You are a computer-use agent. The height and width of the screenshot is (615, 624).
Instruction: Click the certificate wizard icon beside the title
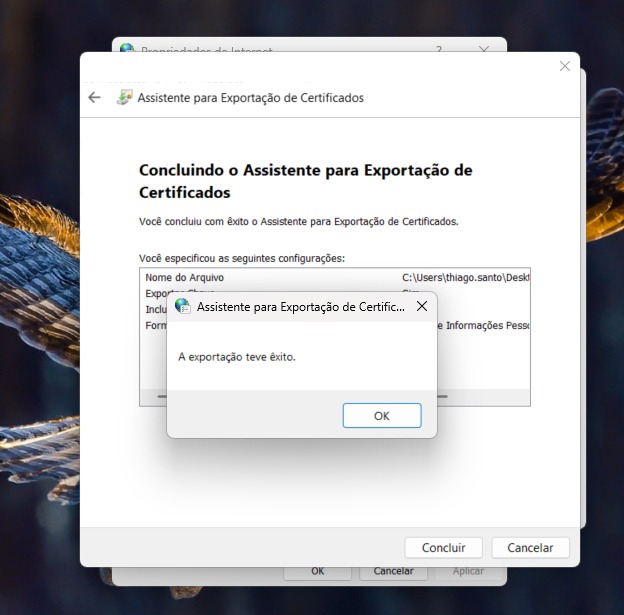124,98
